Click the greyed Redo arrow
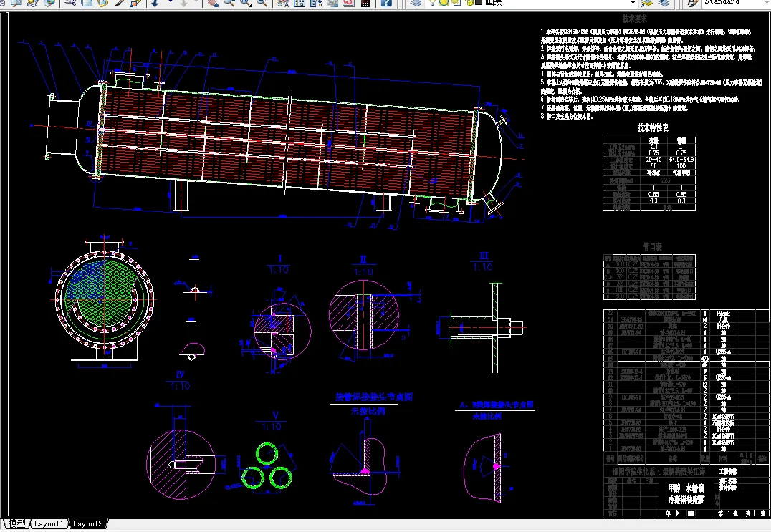Viewport: 771px width, 532px height. pyautogui.click(x=184, y=2)
